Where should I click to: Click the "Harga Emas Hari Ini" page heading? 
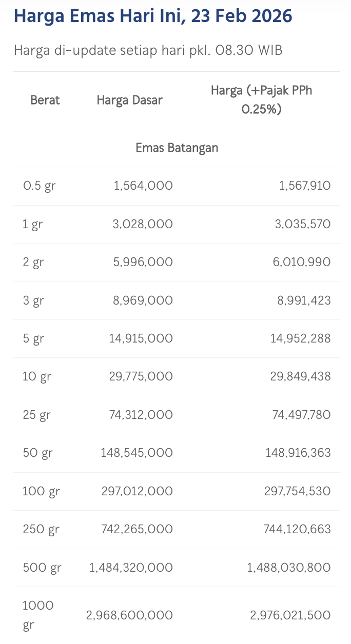pos(153,16)
